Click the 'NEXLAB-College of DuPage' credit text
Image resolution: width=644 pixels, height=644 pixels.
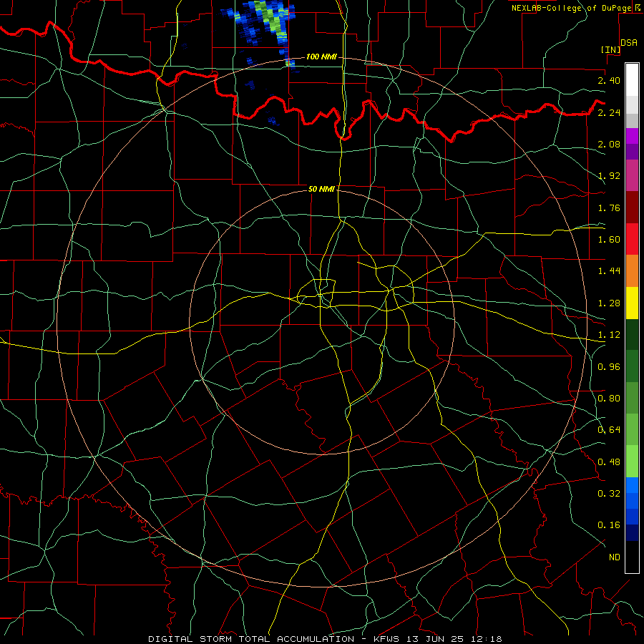[571, 8]
